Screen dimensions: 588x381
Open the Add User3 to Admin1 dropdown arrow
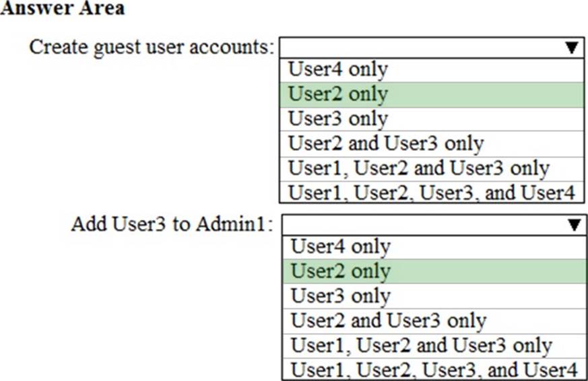[x=575, y=225]
